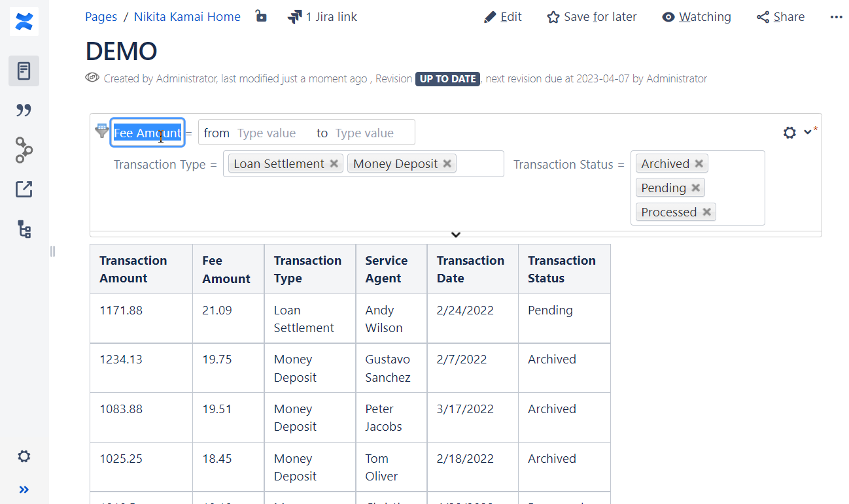The width and height of the screenshot is (849, 504).
Task: Click the external link shortcut icon
Action: pos(24,190)
